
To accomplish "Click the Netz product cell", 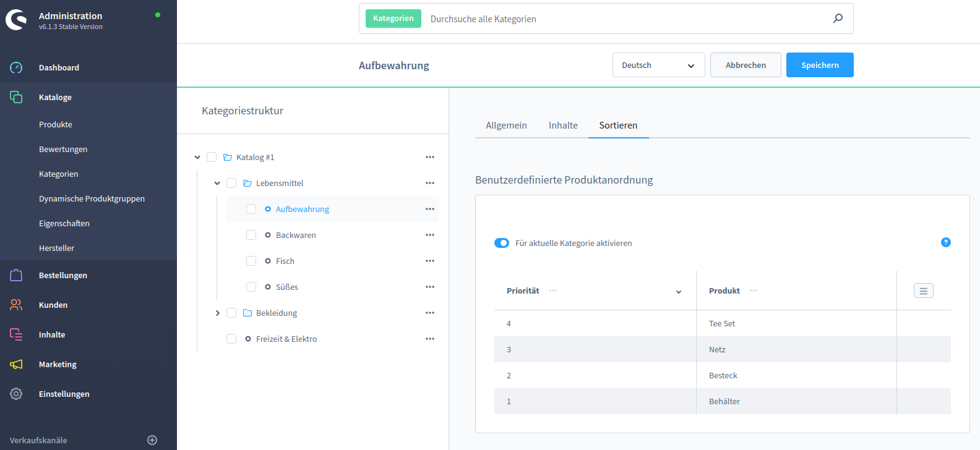I will [796, 349].
